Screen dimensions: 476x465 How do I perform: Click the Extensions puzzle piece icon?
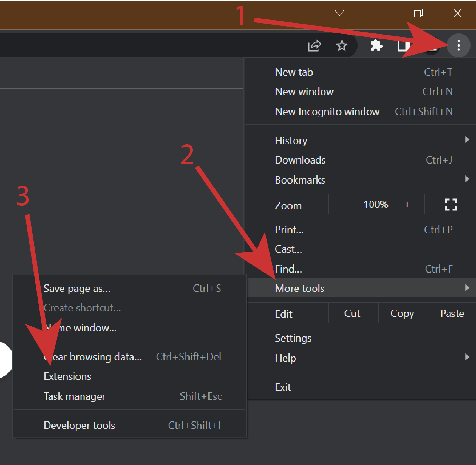click(376, 45)
